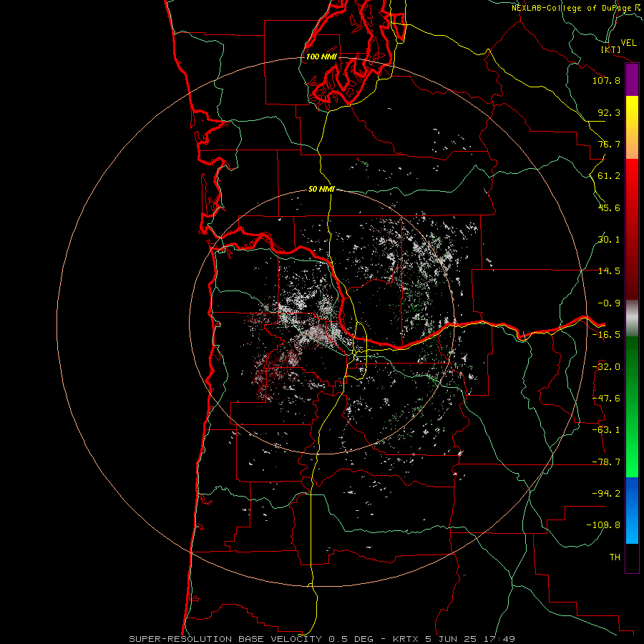Click the -94.2 legend value
644x644 pixels.
pos(606,494)
